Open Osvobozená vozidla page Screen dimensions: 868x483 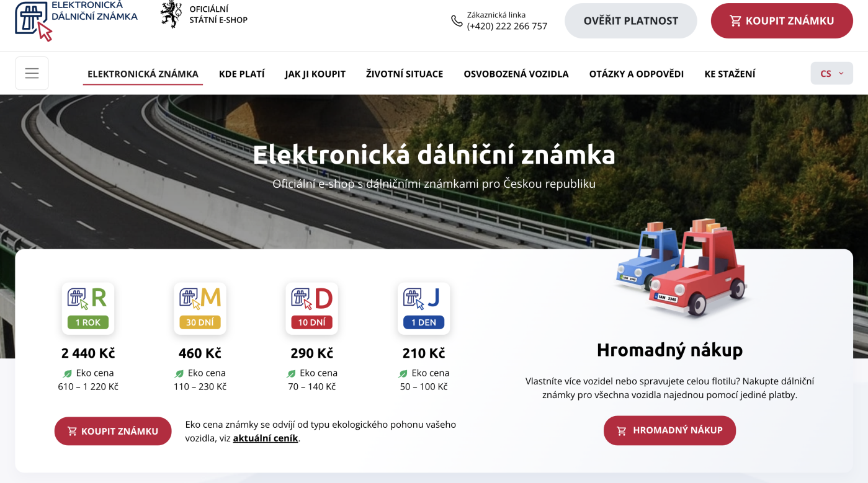point(516,74)
